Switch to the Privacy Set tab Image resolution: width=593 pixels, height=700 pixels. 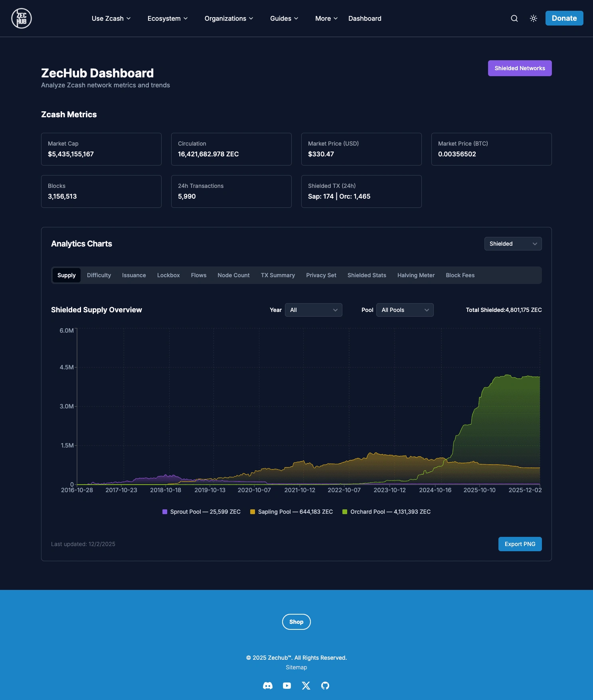click(321, 275)
